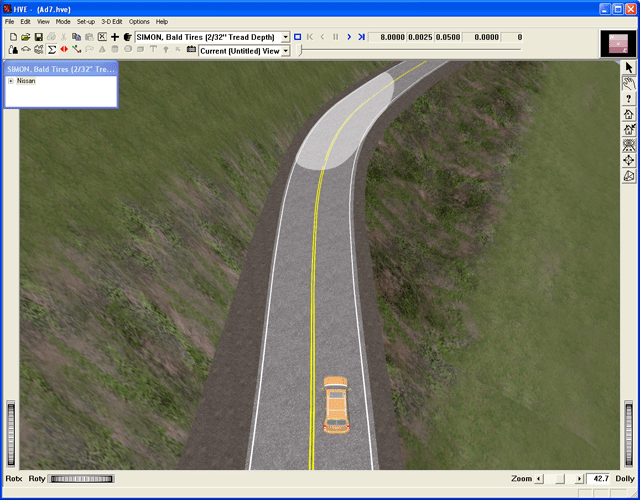This screenshot has width=640, height=500.
Task: Open the Current (Untitled) View dropdown
Action: click(285, 50)
